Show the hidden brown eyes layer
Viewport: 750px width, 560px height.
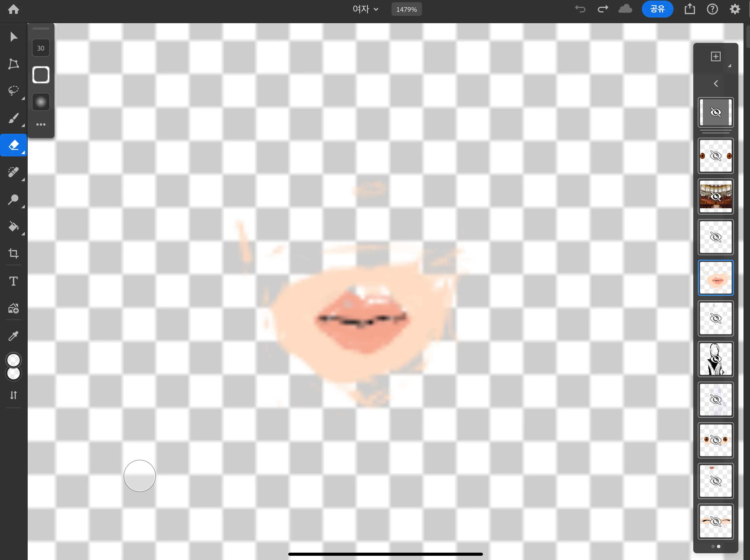tap(716, 156)
